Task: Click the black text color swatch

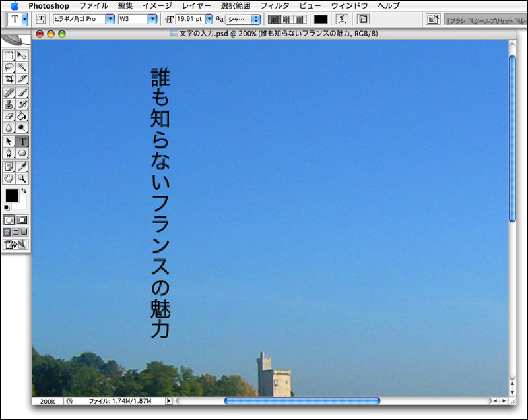Action: [321, 19]
